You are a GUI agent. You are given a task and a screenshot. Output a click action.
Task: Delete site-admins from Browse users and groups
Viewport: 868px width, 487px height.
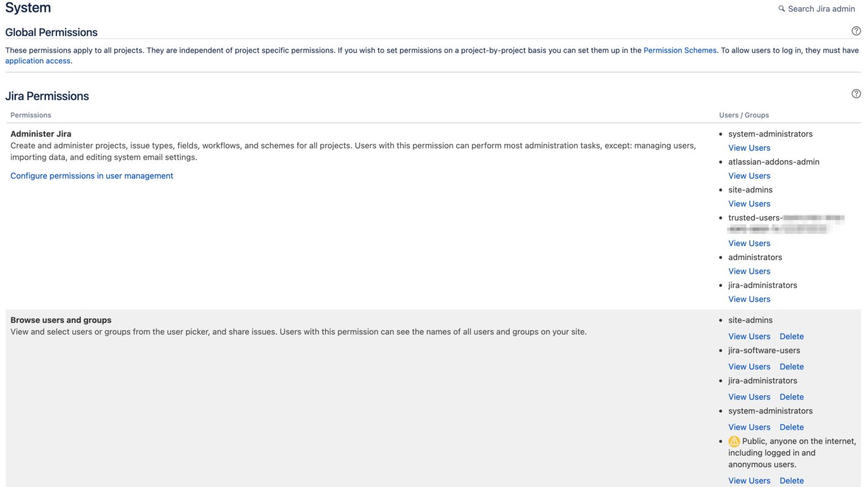792,337
